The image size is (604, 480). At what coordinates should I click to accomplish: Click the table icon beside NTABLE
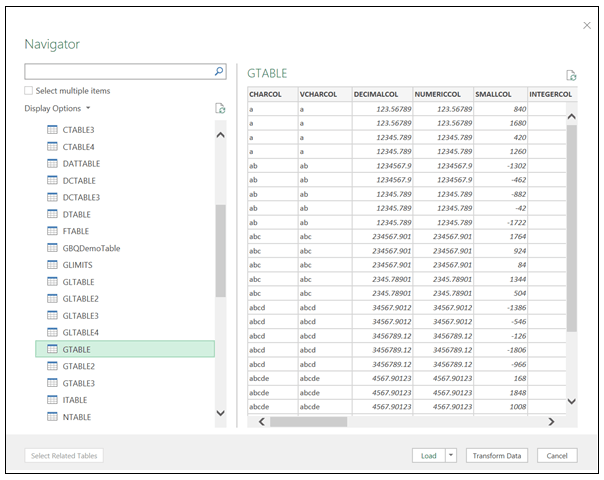[53, 417]
